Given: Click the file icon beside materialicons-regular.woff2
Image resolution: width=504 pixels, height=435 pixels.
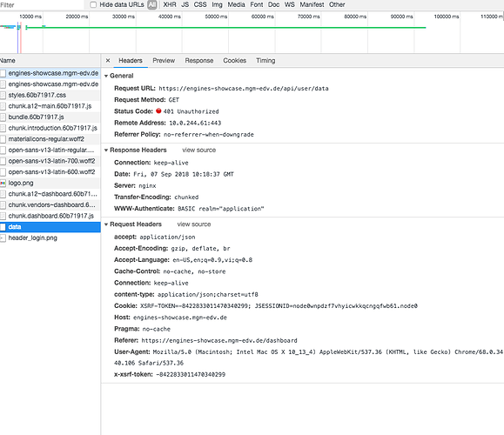Looking at the screenshot, I should 3,139.
